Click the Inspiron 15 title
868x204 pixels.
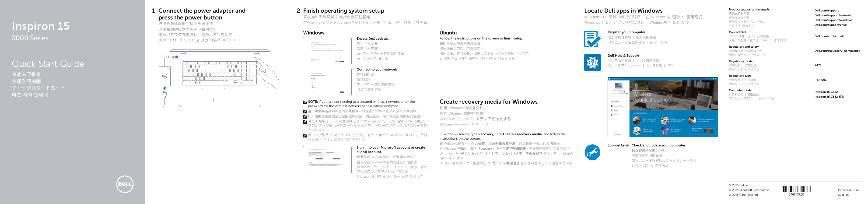(40, 26)
